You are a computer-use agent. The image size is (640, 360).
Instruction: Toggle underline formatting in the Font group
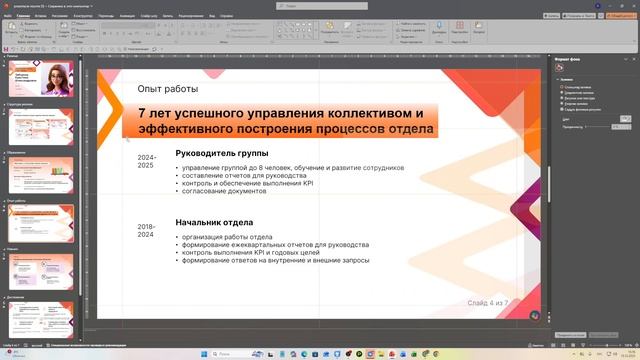coord(117,34)
